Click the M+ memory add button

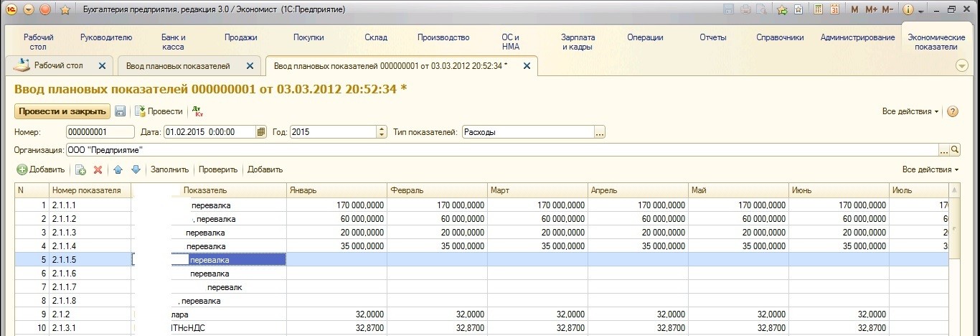click(x=871, y=10)
